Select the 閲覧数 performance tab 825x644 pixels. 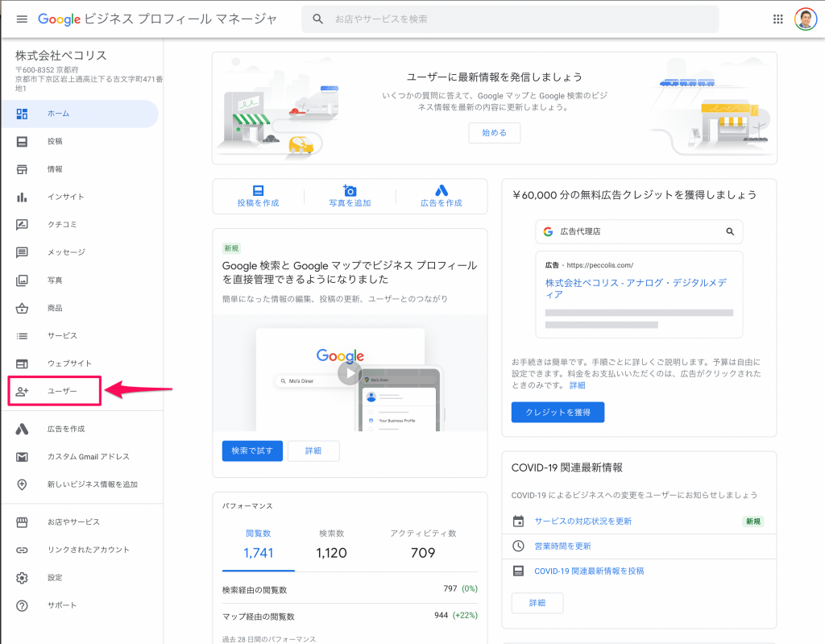pyautogui.click(x=259, y=545)
